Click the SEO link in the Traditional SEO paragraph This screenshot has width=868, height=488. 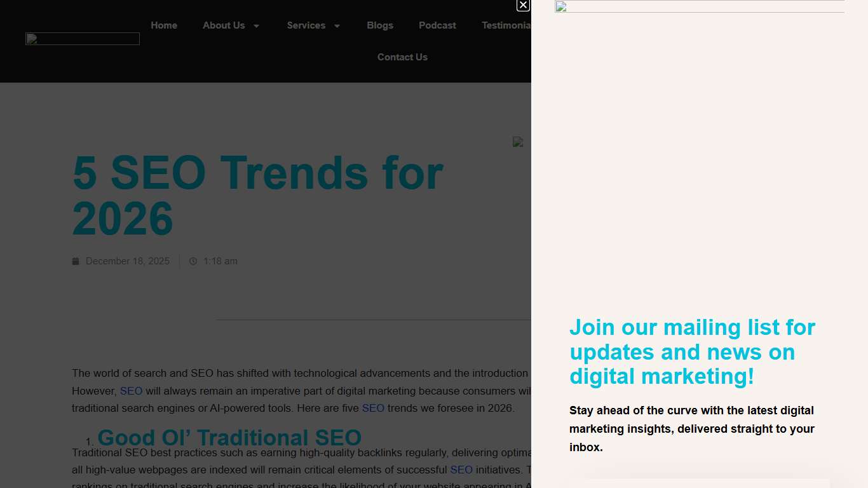tap(462, 470)
